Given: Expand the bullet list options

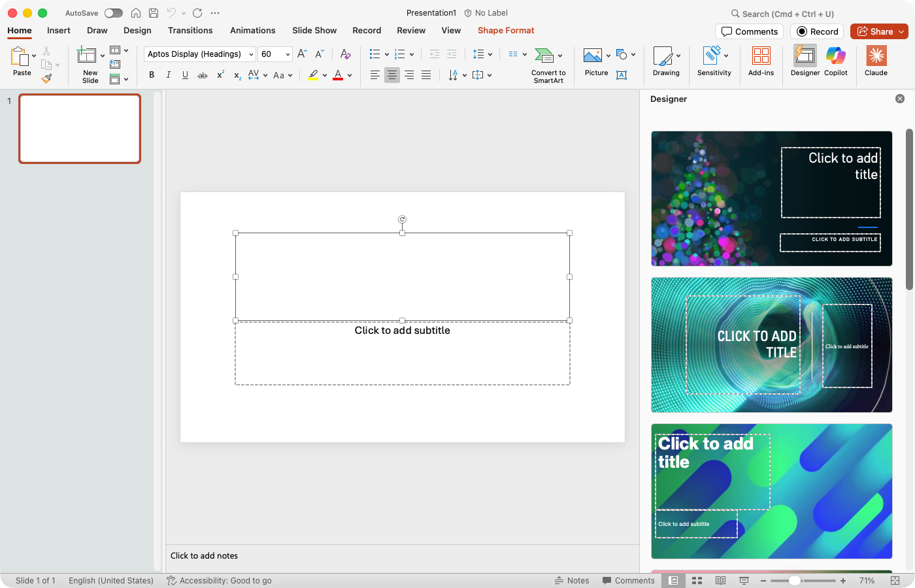Looking at the screenshot, I should (x=388, y=54).
